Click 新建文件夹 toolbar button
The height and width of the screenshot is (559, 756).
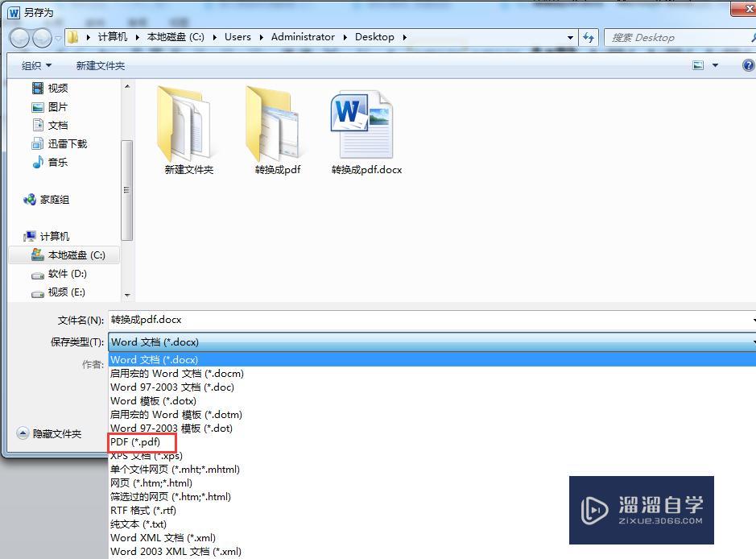[101, 65]
